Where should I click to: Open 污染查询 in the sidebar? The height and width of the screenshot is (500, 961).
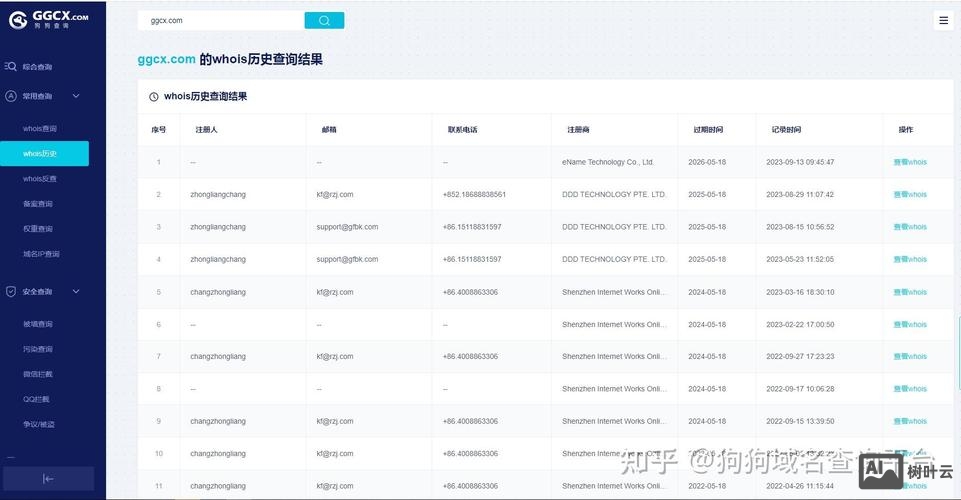pyautogui.click(x=38, y=349)
